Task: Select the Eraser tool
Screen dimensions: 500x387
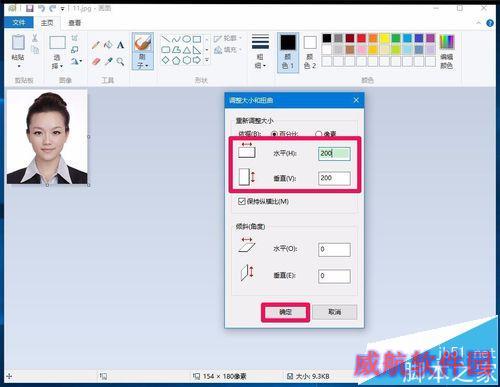Action: (96, 61)
